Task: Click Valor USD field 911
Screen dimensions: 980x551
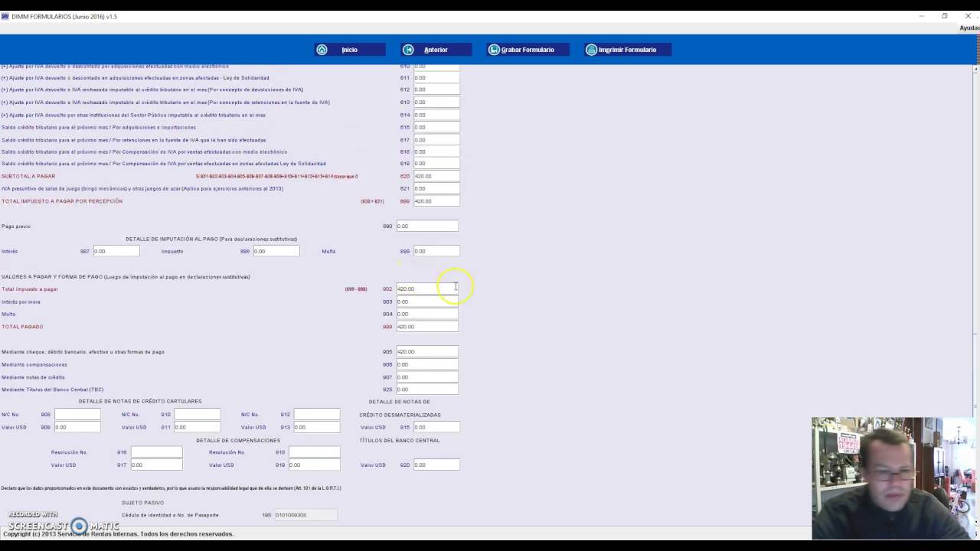Action: [197, 427]
